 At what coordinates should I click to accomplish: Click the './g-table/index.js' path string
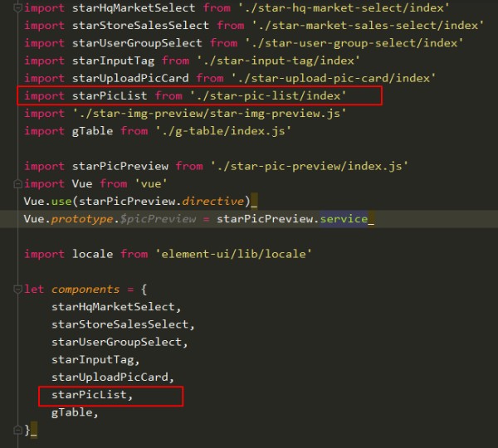(223, 131)
